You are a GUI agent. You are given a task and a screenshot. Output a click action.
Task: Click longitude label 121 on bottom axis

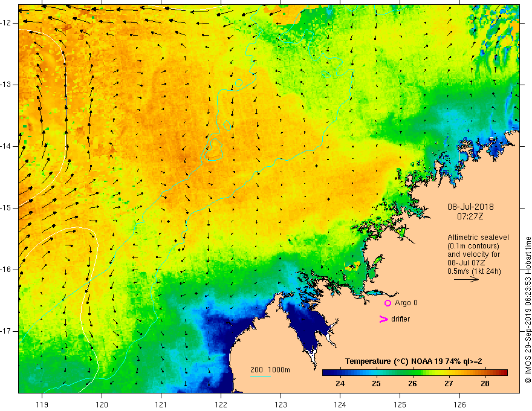(x=161, y=404)
